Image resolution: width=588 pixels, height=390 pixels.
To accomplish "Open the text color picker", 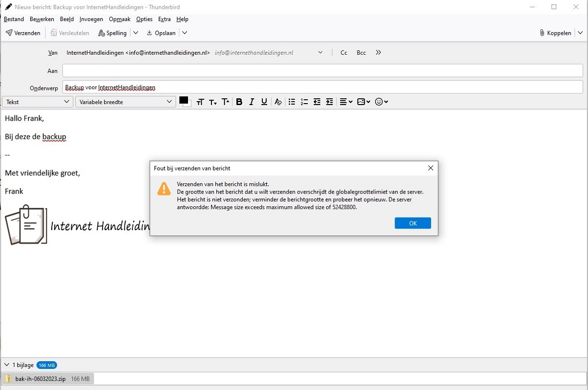I will 184,102.
